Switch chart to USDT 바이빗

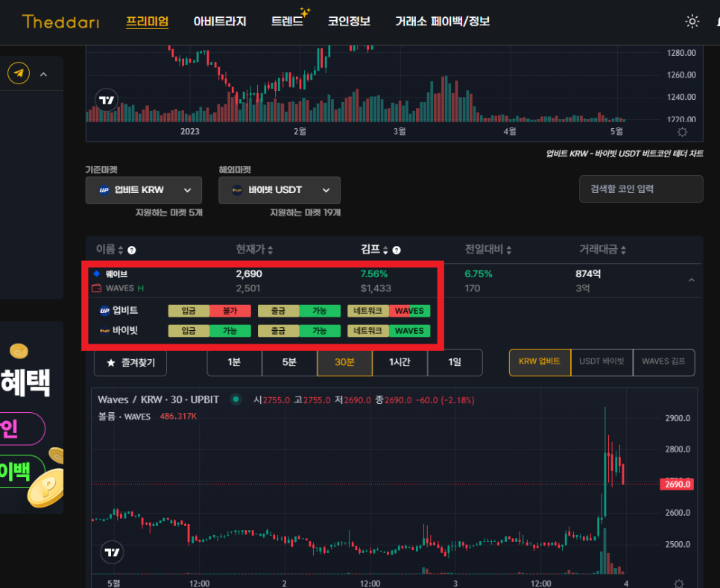pos(601,361)
